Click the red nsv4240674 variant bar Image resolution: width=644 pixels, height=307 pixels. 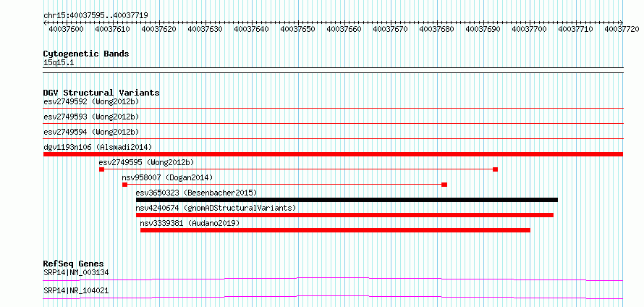coord(344,215)
